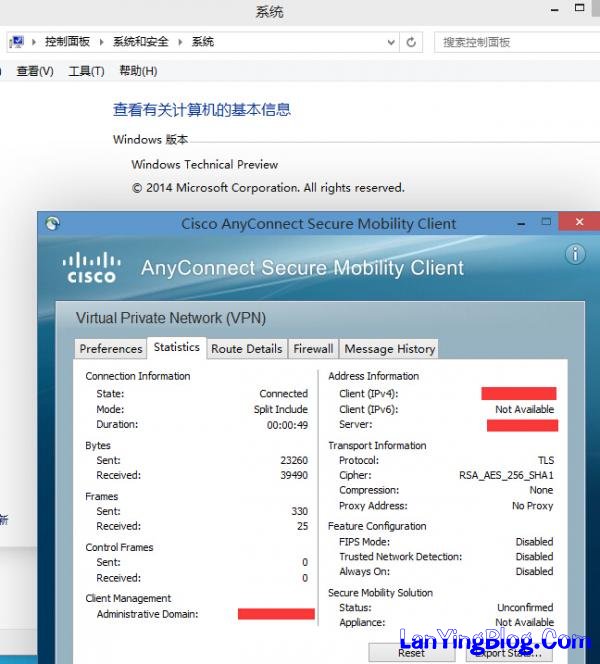
Task: Open the Firewall tab
Action: point(313,349)
